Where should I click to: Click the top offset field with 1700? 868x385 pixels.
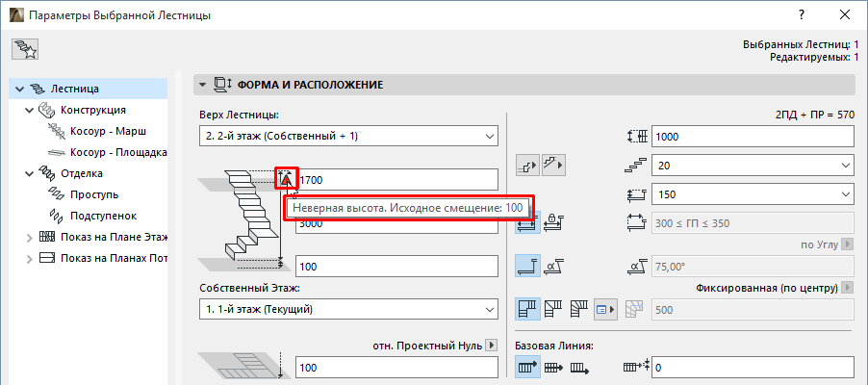[396, 179]
